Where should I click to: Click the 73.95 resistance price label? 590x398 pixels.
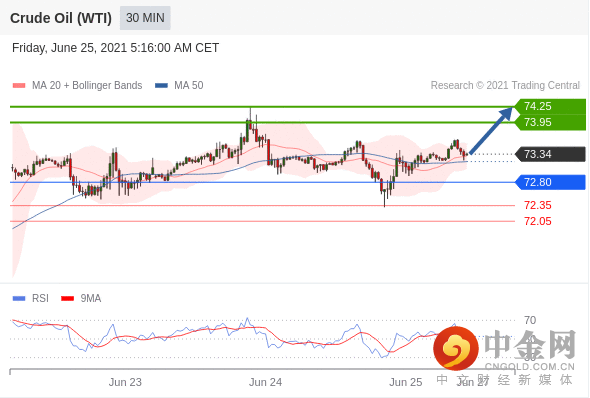point(550,122)
